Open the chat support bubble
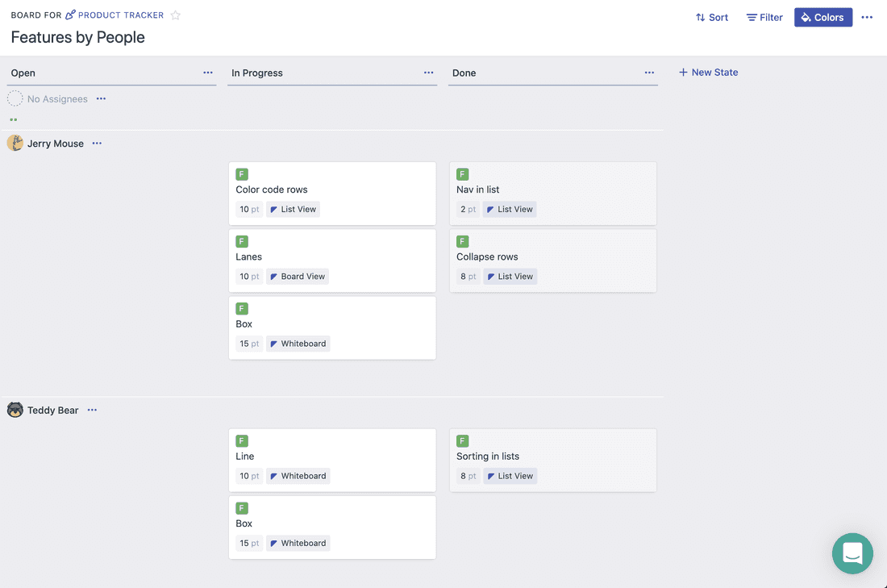887x588 pixels. click(852, 553)
